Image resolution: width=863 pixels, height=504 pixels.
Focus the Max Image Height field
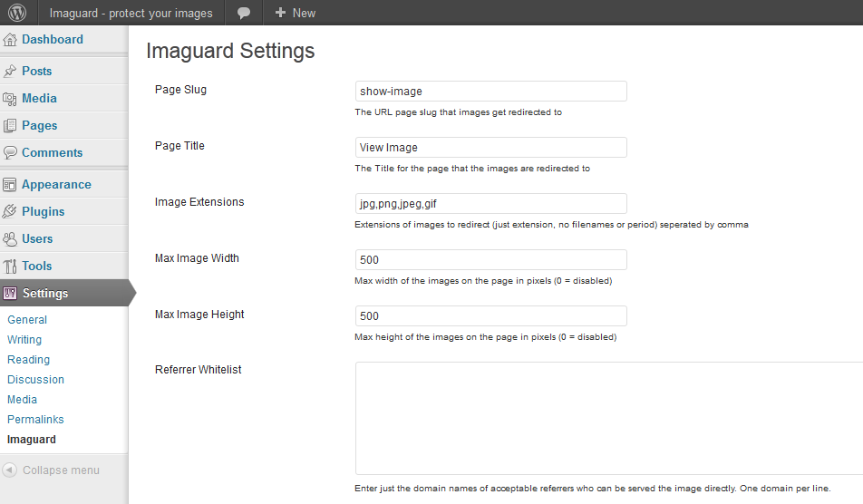click(x=491, y=315)
